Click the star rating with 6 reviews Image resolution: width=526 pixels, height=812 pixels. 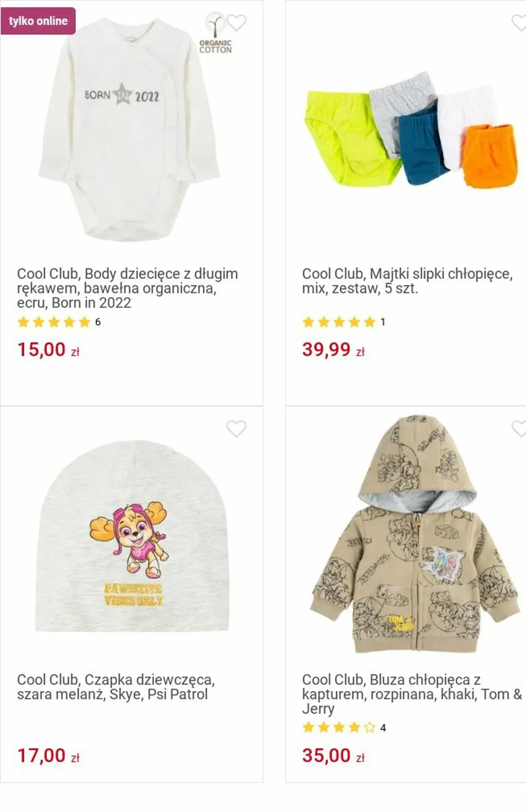point(59,322)
